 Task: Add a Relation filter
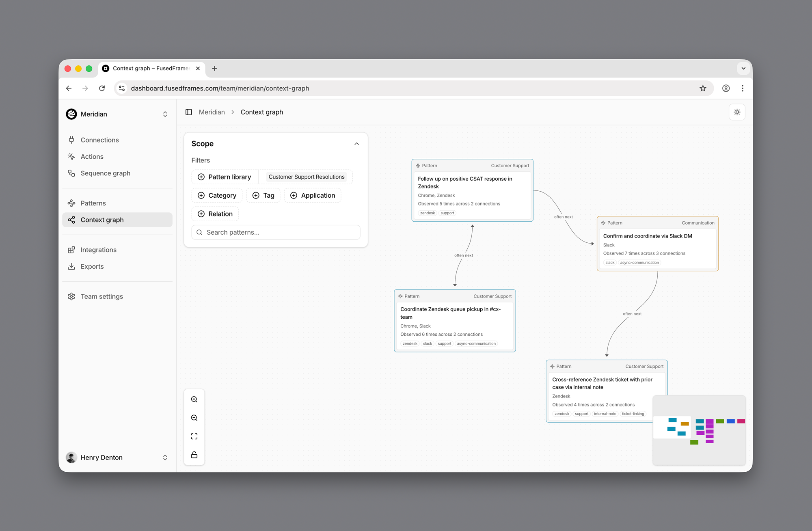pyautogui.click(x=215, y=214)
